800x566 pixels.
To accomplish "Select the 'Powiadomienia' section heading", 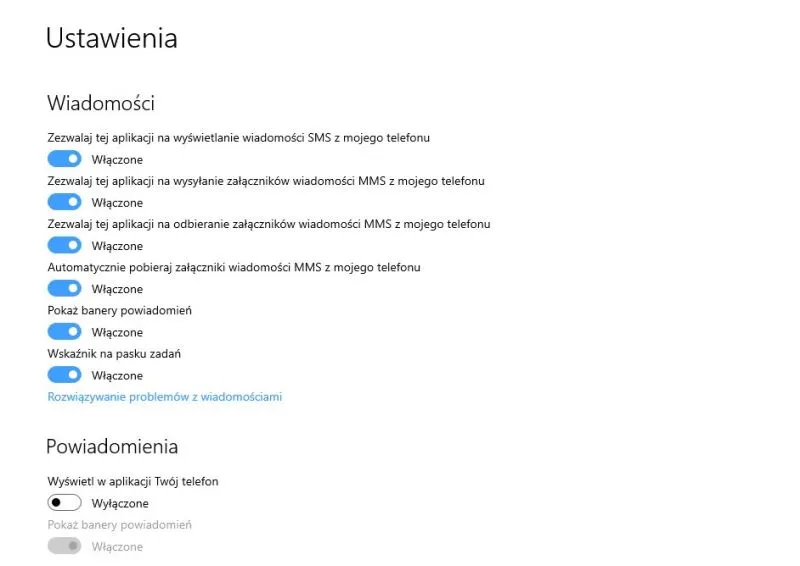I will click(112, 445).
